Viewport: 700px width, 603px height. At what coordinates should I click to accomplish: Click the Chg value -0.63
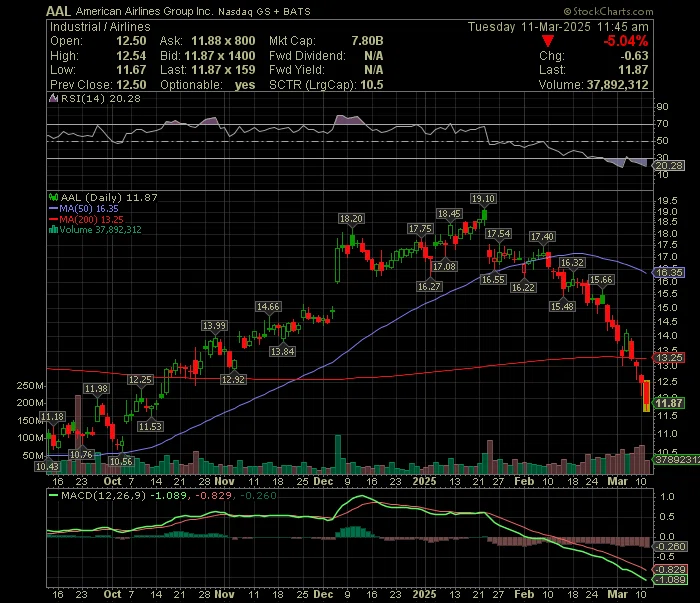(634, 56)
